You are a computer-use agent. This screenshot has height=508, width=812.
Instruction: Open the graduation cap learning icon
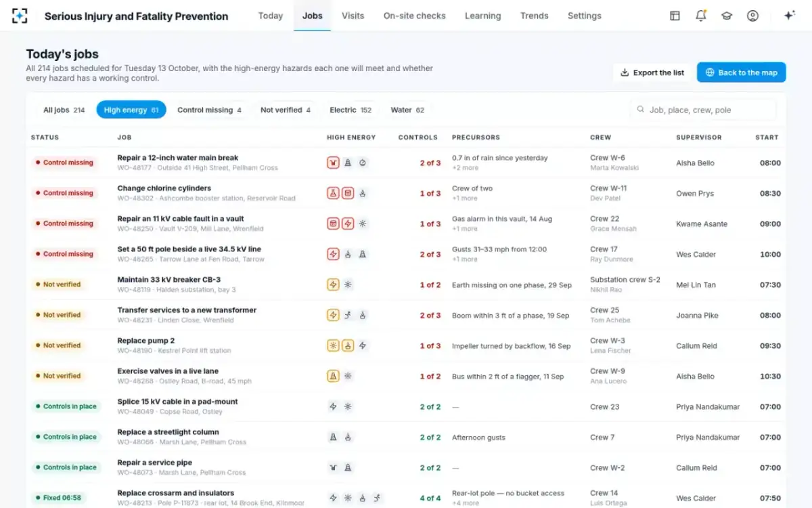(727, 16)
